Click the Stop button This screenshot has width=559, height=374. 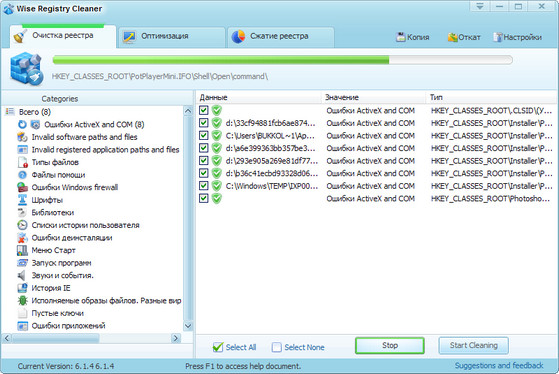point(390,345)
